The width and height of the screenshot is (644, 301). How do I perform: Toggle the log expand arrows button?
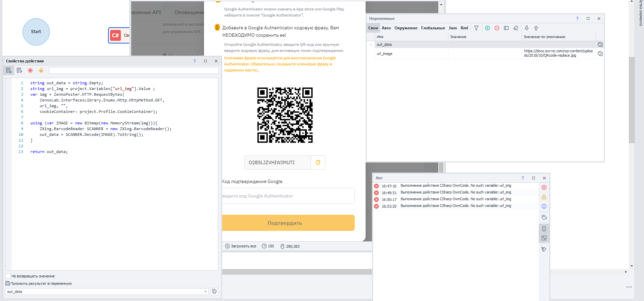point(544,238)
